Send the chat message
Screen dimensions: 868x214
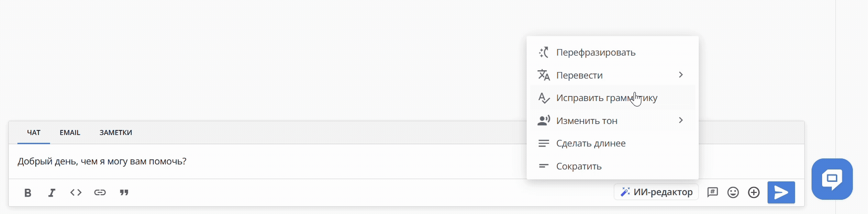point(781,192)
